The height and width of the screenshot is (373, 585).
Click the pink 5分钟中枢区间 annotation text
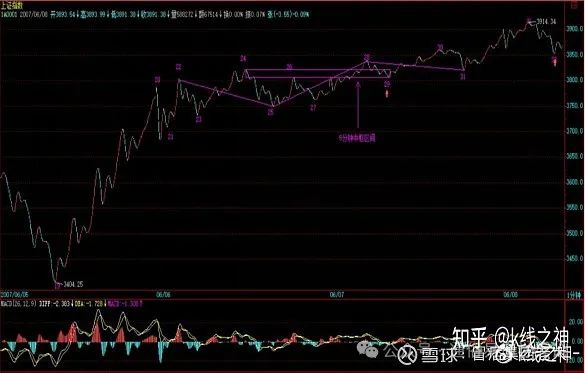coord(357,138)
